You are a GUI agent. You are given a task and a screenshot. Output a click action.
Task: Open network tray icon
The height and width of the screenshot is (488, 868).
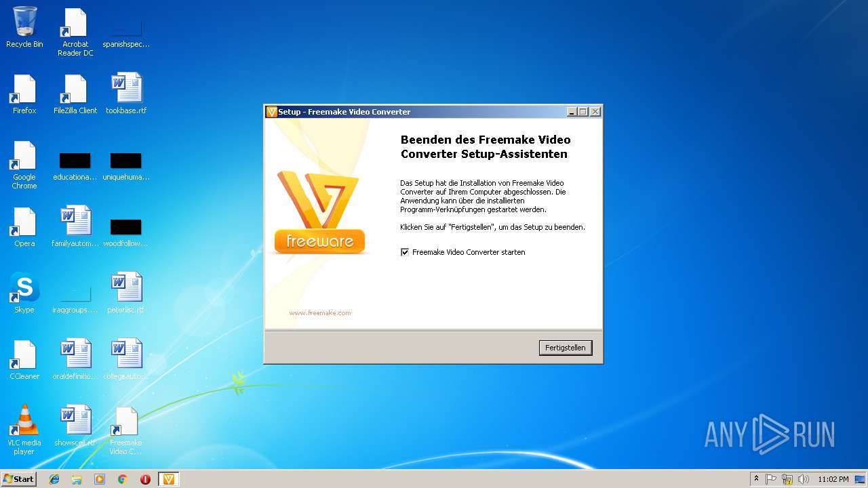point(787,479)
